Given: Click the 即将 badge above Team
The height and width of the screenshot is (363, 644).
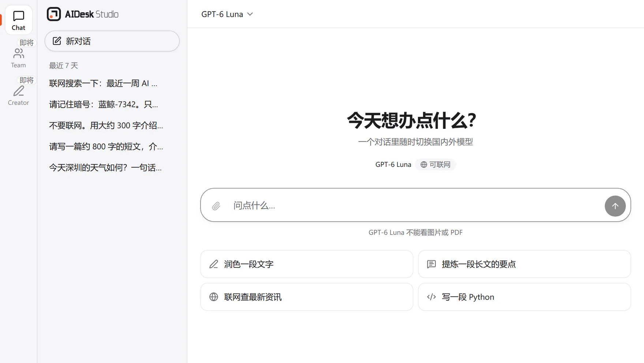Looking at the screenshot, I should [x=27, y=43].
